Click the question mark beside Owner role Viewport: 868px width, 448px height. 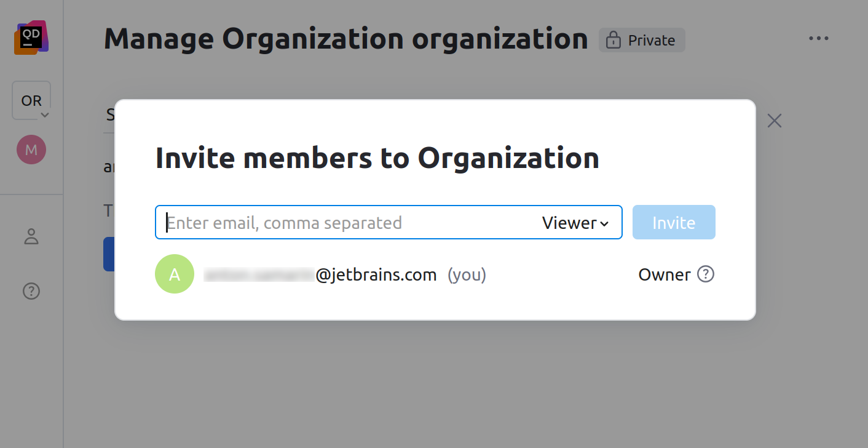pos(706,274)
